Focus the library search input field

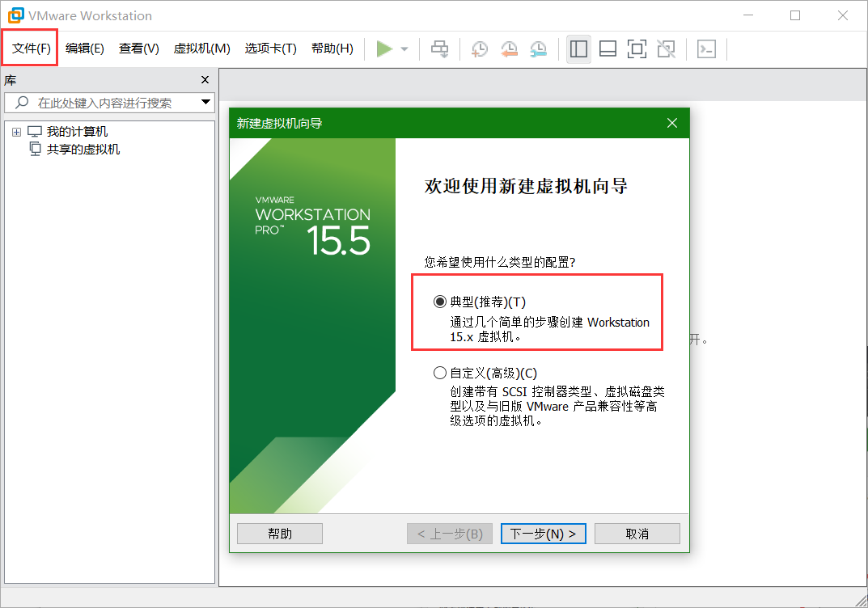[x=109, y=103]
